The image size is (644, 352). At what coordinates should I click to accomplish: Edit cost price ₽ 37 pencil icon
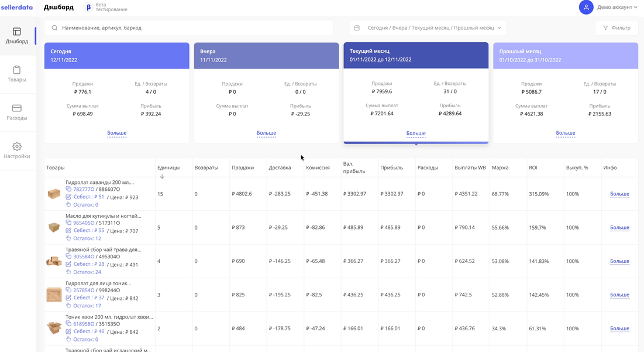(68, 298)
